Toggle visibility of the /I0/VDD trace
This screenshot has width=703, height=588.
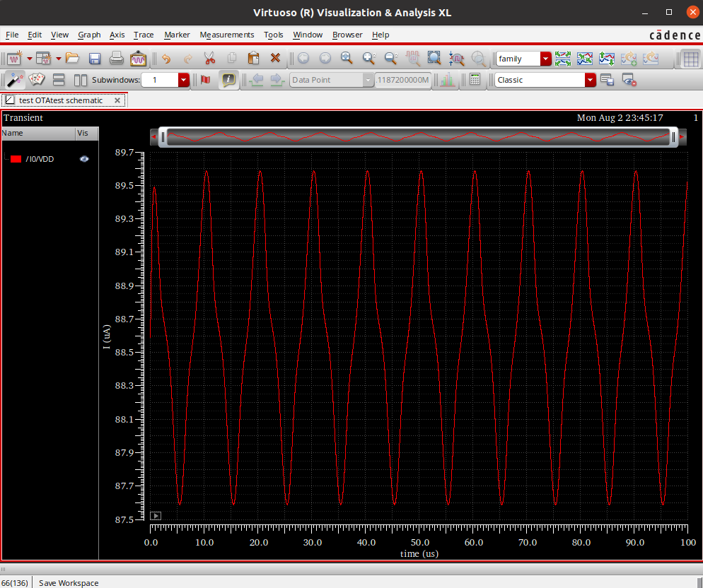coord(83,159)
